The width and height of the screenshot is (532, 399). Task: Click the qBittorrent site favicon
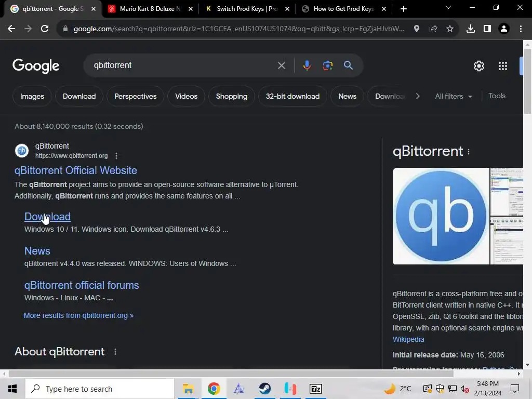pyautogui.click(x=22, y=151)
